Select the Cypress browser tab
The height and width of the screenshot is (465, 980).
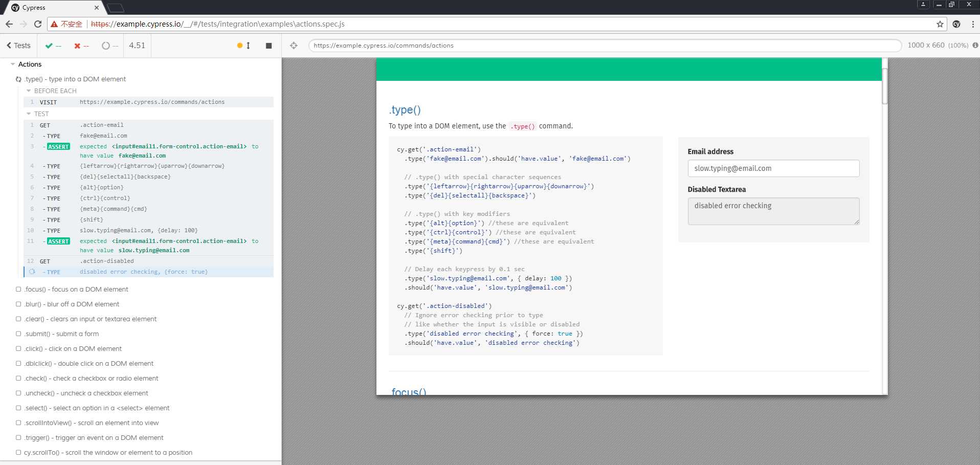point(54,8)
